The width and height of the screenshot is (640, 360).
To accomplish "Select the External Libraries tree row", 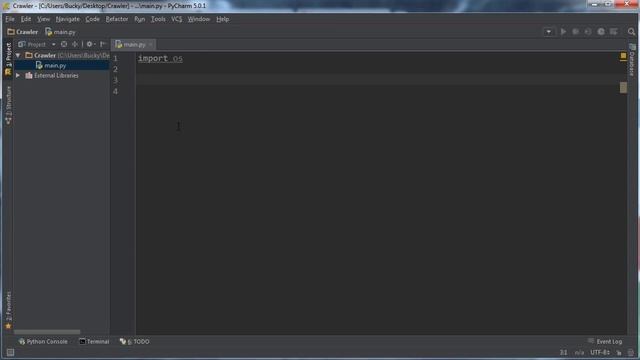I will (62, 76).
